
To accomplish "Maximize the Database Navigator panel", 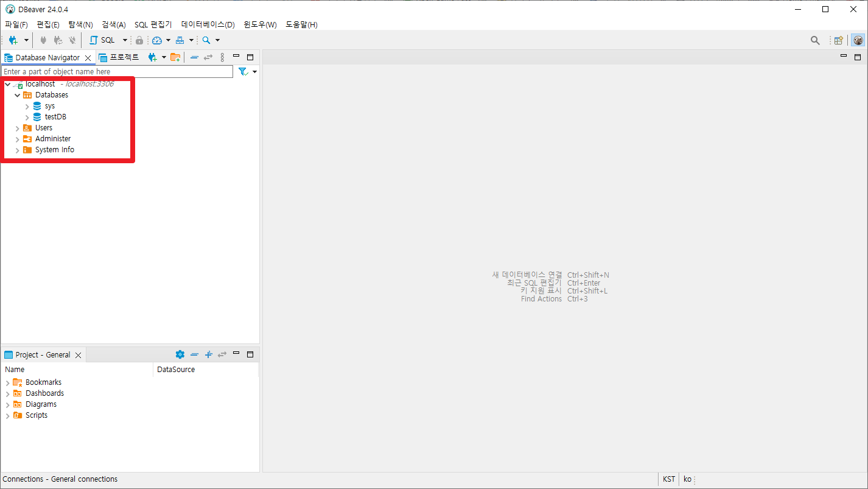I will point(250,57).
